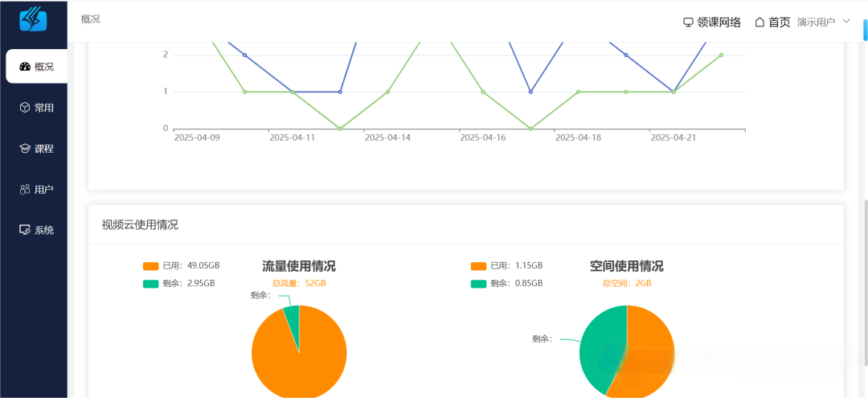Click green line zero point after 2025-04-16
The height and width of the screenshot is (398, 868).
(530, 129)
